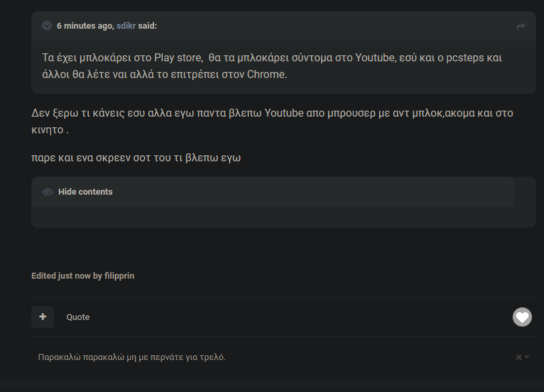Collapse the quote using the chevron icon
Image resolution: width=544 pixels, height=392 pixels.
pyautogui.click(x=47, y=25)
